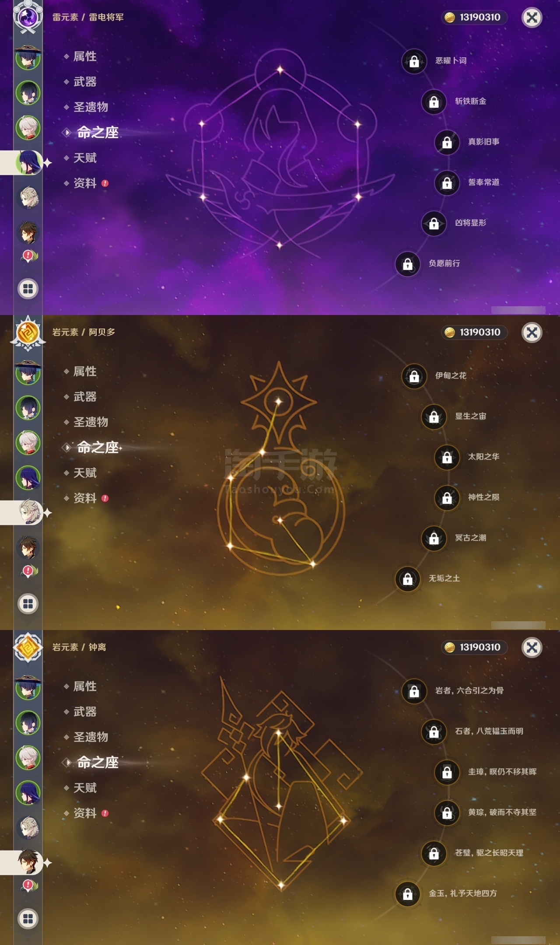
Task: Select 武器 menu in Albedo panel
Action: 85,397
